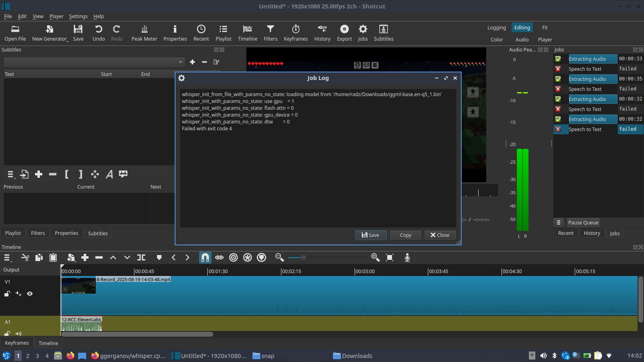Create a marker on the timeline
Image resolution: width=644 pixels, height=362 pixels.
click(159, 257)
